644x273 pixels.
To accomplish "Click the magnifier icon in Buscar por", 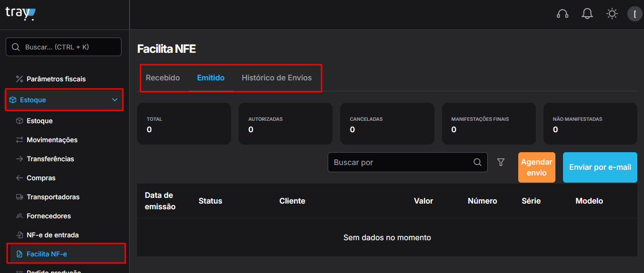I will (477, 162).
